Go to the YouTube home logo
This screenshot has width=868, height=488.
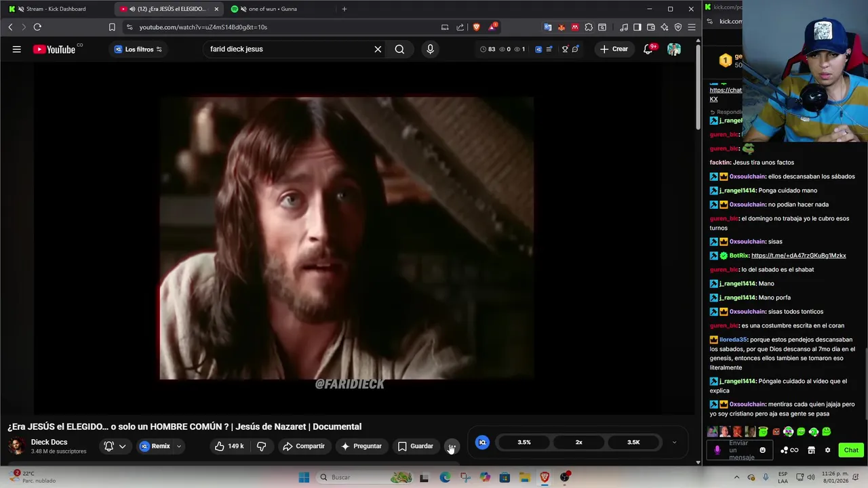(54, 49)
